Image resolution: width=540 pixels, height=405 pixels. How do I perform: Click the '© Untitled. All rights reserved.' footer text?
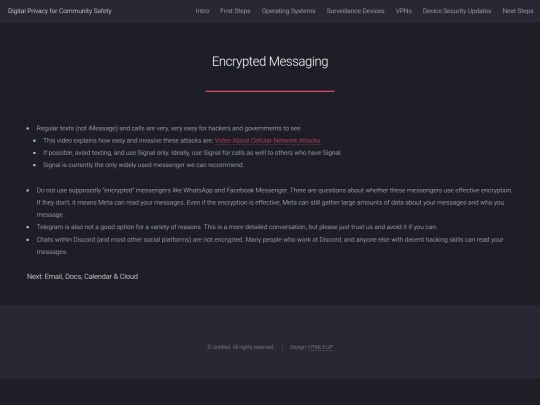(240, 347)
